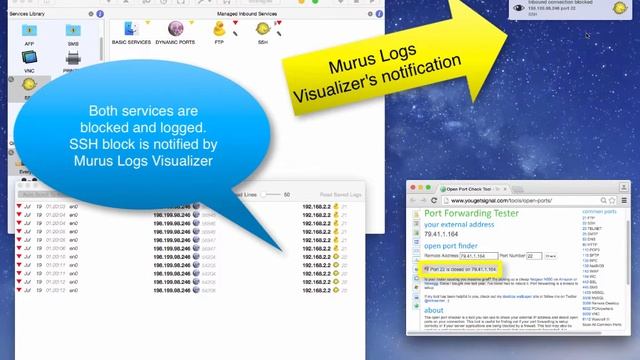The image size is (640, 360).
Task: Open Managed Inbound Services gear menu
Action: [370, 14]
